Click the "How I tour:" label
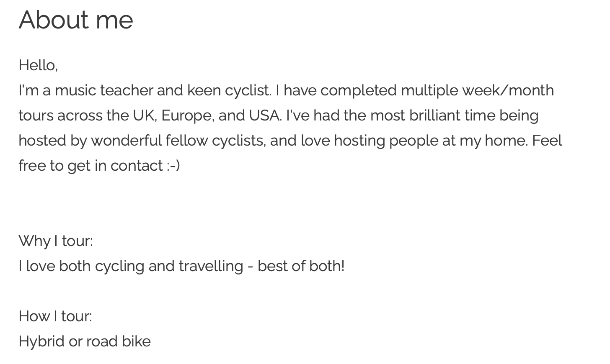 55,316
